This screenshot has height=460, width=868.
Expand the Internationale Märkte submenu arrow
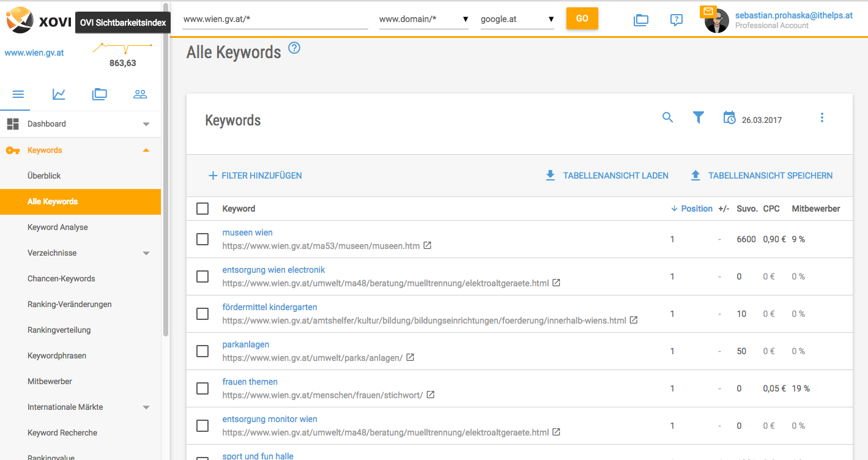146,407
